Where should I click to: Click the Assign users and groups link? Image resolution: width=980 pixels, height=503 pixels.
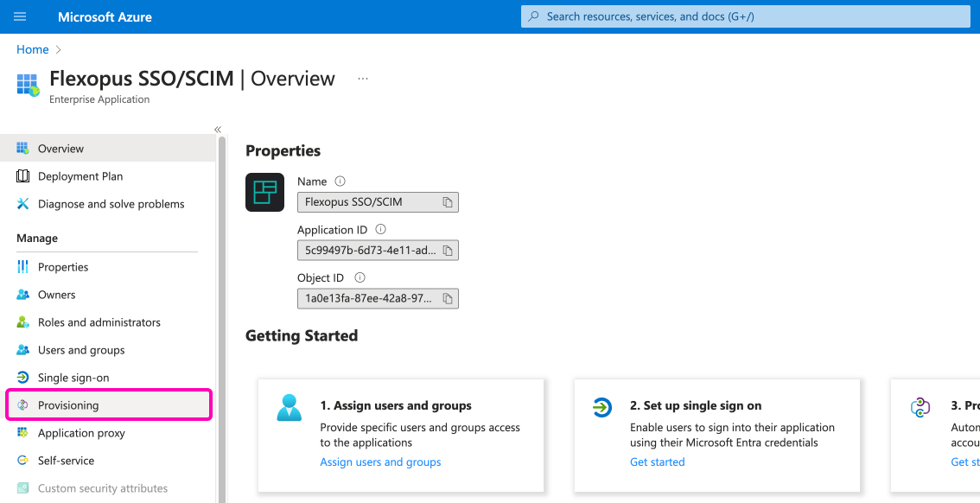pyautogui.click(x=380, y=462)
